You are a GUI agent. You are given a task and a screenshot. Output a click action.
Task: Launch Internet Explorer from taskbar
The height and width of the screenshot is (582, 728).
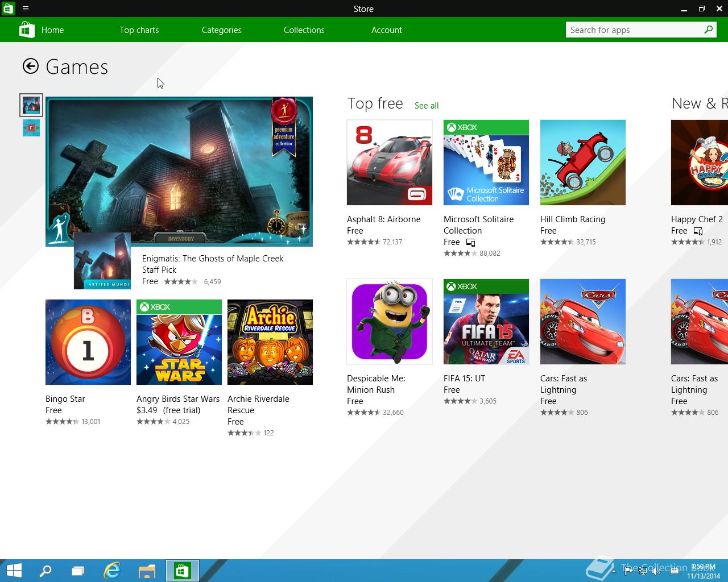(112, 571)
